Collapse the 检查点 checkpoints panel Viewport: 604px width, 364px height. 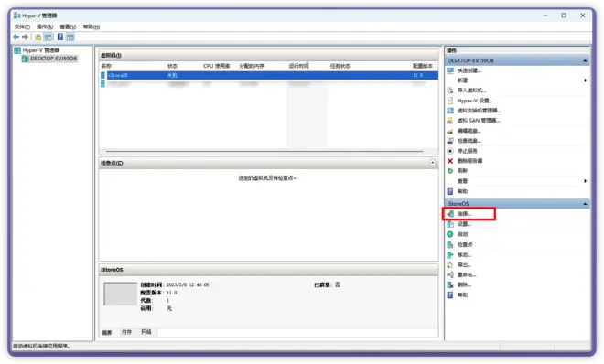pyautogui.click(x=433, y=163)
